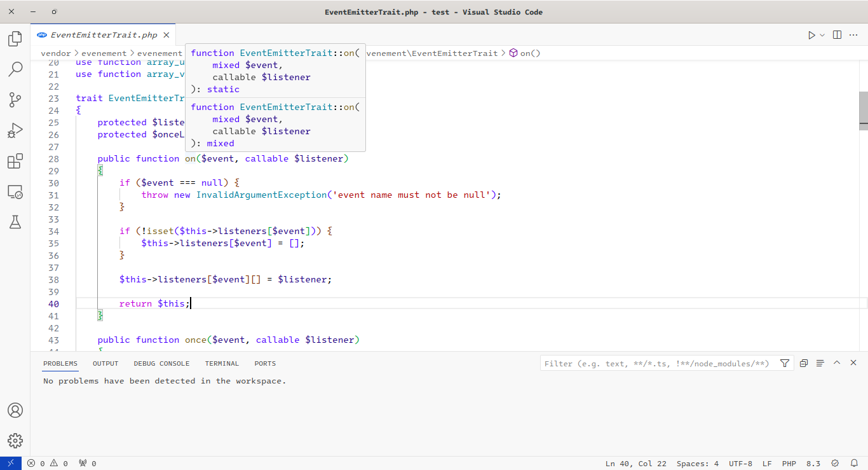Click the PHP language mode button
The image size is (868, 470).
(789, 464)
